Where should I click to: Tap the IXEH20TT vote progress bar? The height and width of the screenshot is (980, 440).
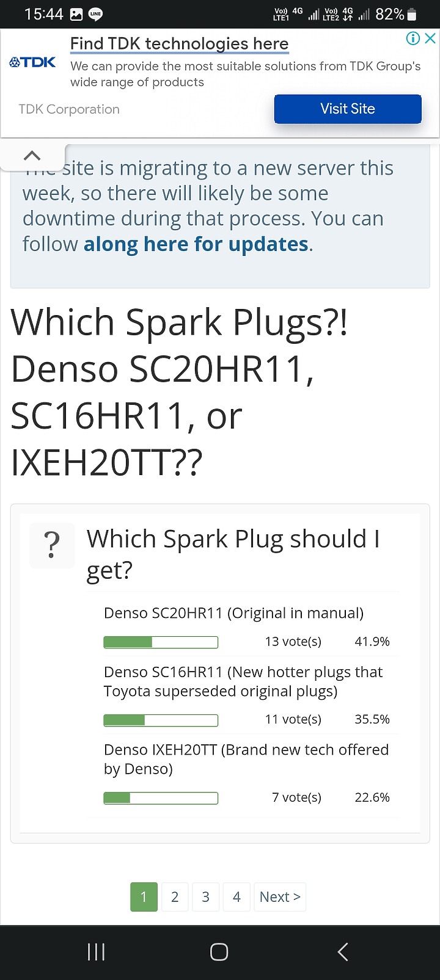tap(161, 797)
